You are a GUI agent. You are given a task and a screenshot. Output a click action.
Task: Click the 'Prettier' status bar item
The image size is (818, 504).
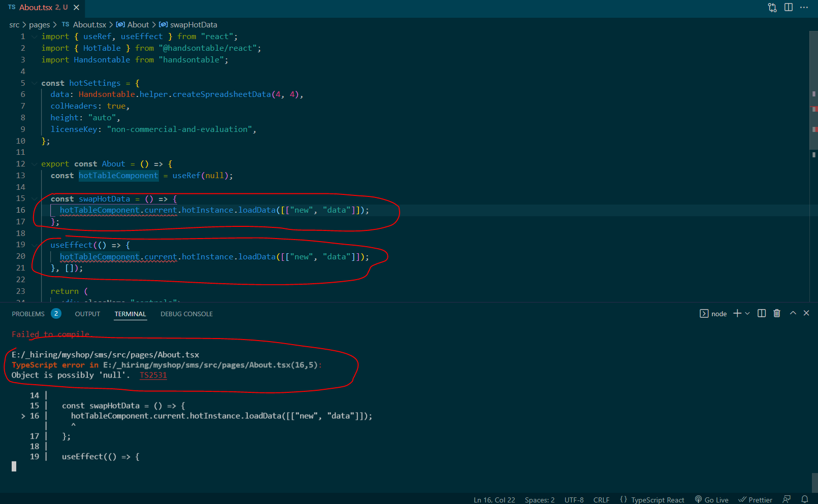(755, 500)
